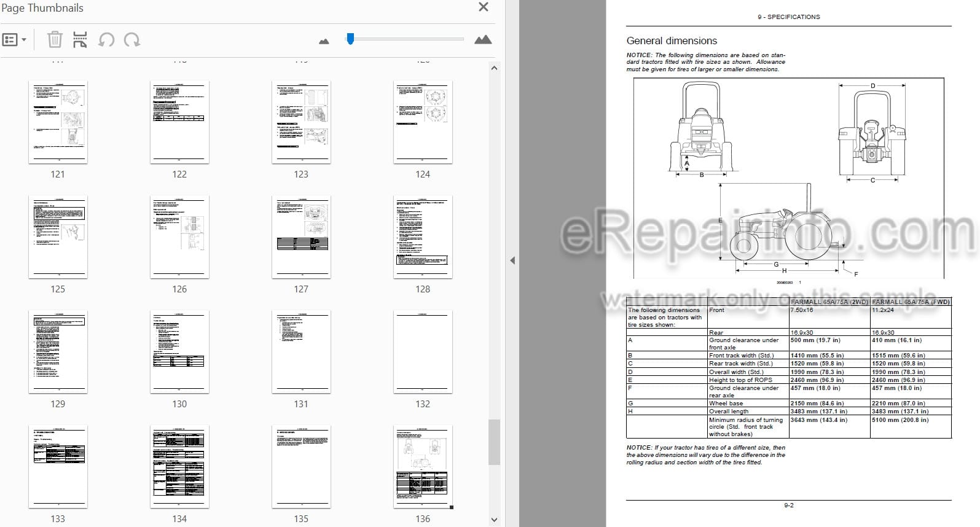Open page 131 thumbnail
The width and height of the screenshot is (980, 527).
301,352
